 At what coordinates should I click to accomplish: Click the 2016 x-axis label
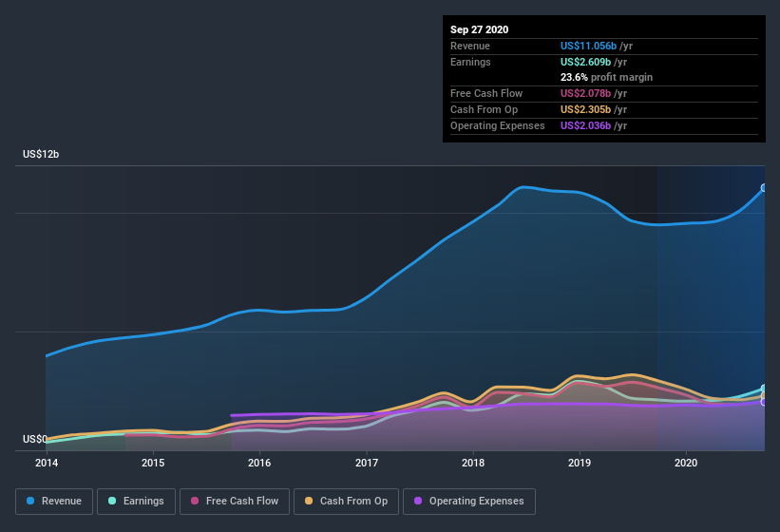click(259, 463)
